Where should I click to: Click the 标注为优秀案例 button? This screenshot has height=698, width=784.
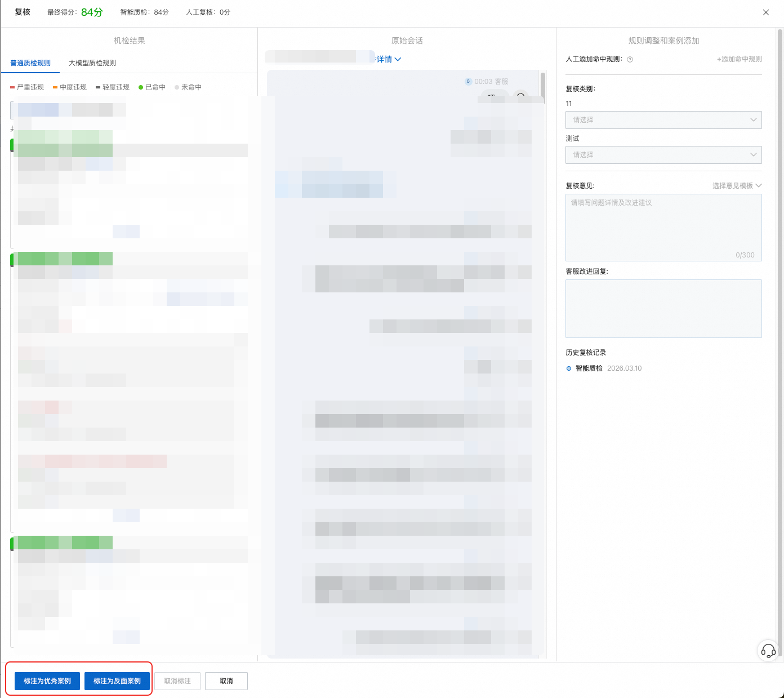coord(47,681)
